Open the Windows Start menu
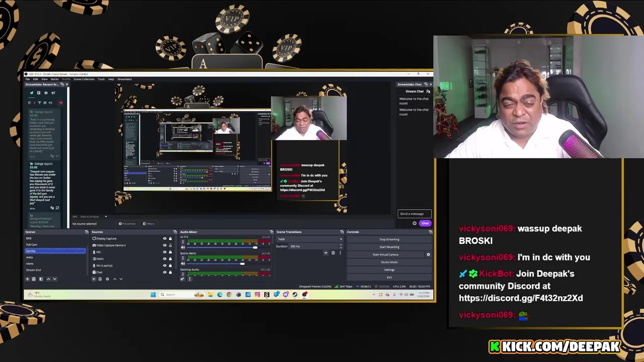 tap(153, 295)
